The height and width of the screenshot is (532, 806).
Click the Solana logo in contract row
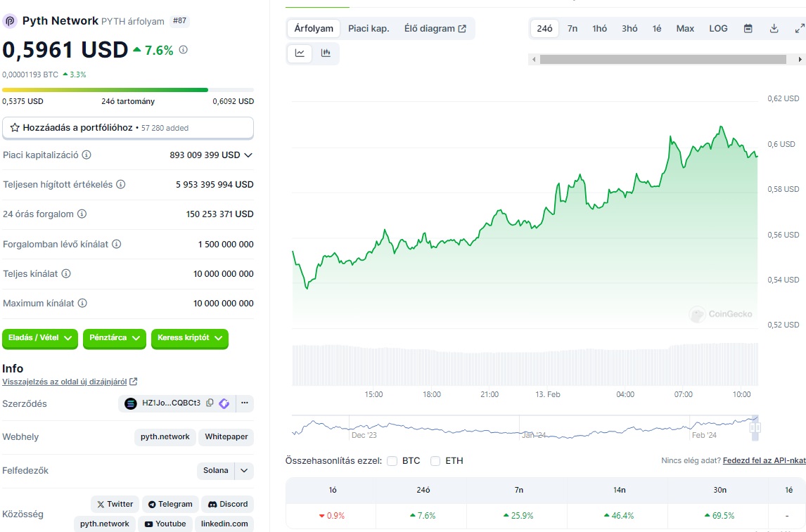131,403
